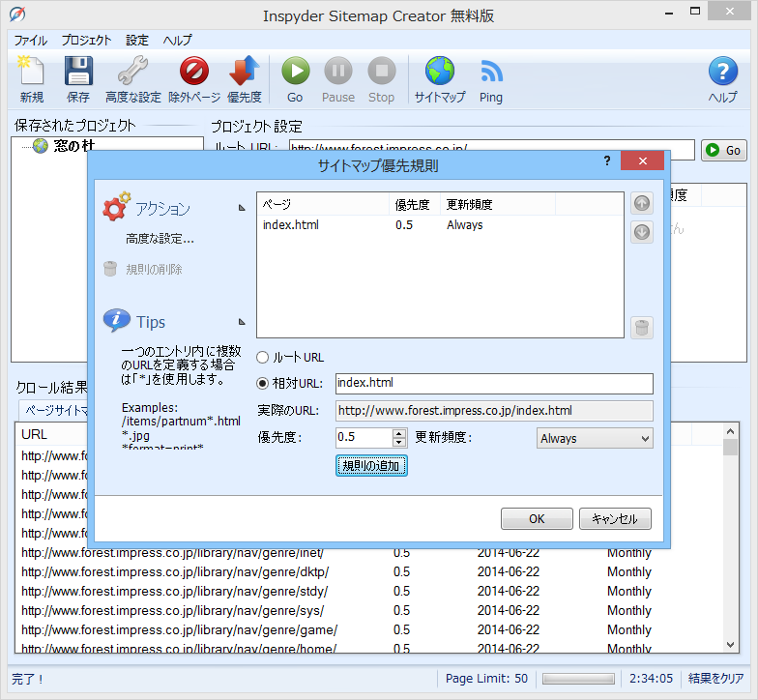Click the 優先度 value field
The height and width of the screenshot is (700, 758).
pos(364,437)
